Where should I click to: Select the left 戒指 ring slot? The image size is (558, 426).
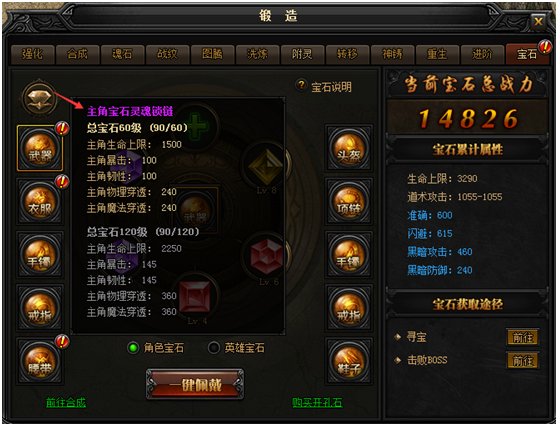(x=40, y=308)
